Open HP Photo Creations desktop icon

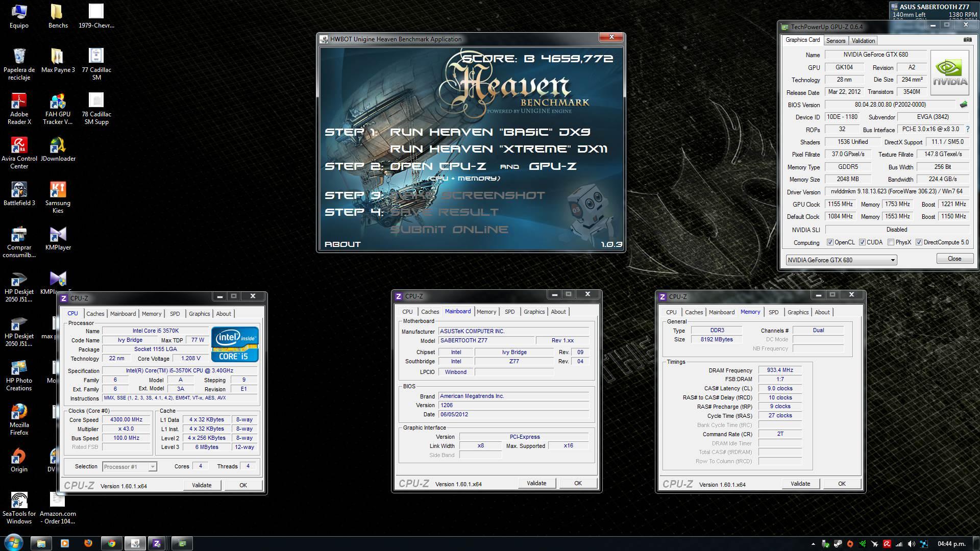pos(19,375)
